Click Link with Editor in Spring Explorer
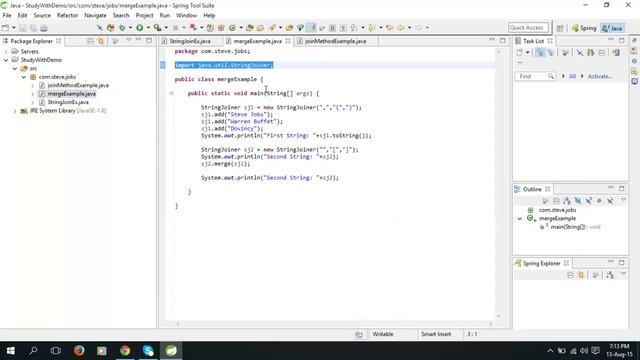 [581, 275]
